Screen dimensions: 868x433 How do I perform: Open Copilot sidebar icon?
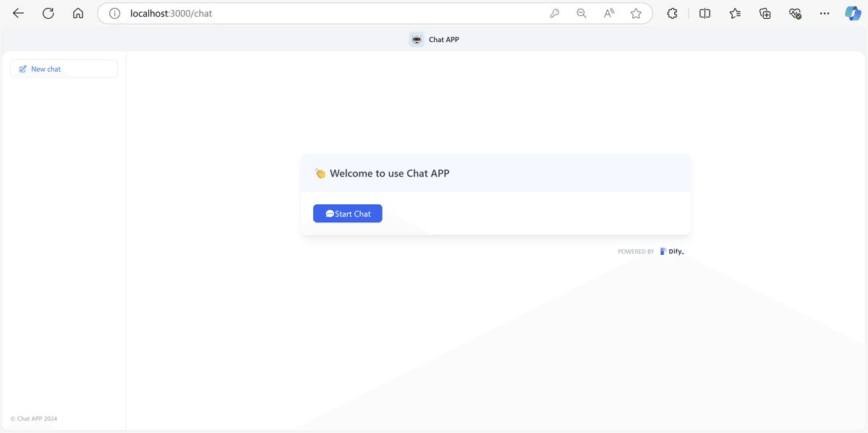(x=854, y=13)
